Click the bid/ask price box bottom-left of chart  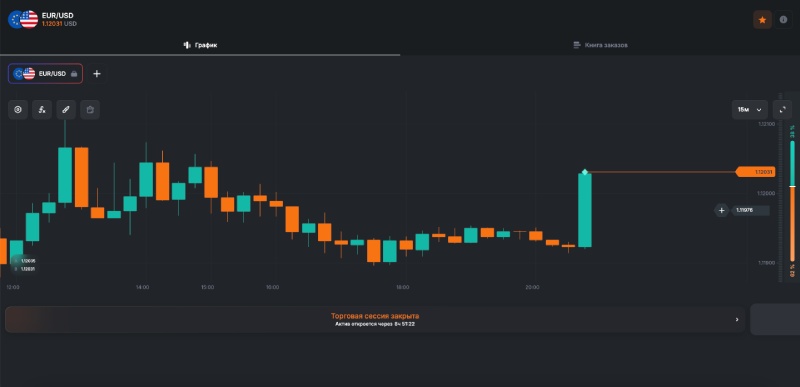pos(24,265)
